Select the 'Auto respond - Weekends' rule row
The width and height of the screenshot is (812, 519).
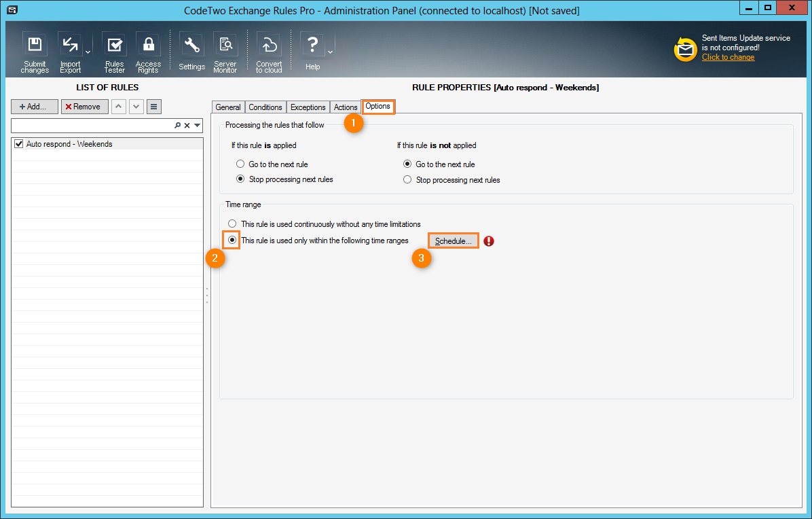pyautogui.click(x=107, y=144)
